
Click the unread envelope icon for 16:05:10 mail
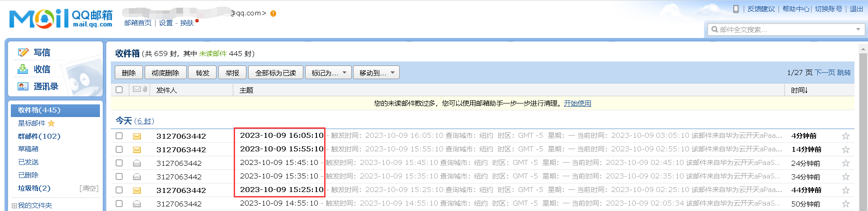click(x=137, y=136)
